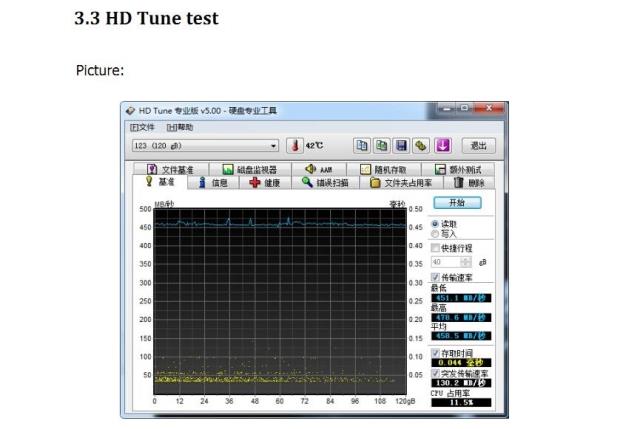The height and width of the screenshot is (429, 640).
Task: Click the average speed value 458.5 MB/秒
Action: click(x=461, y=336)
